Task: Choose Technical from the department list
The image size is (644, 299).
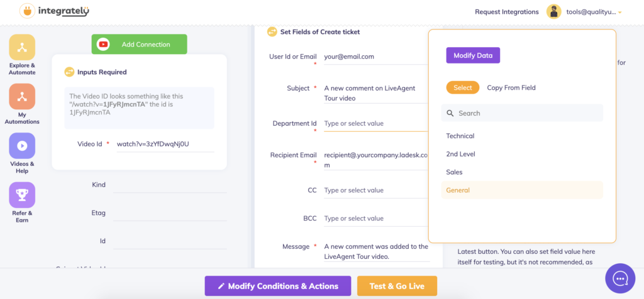Action: pyautogui.click(x=522, y=136)
